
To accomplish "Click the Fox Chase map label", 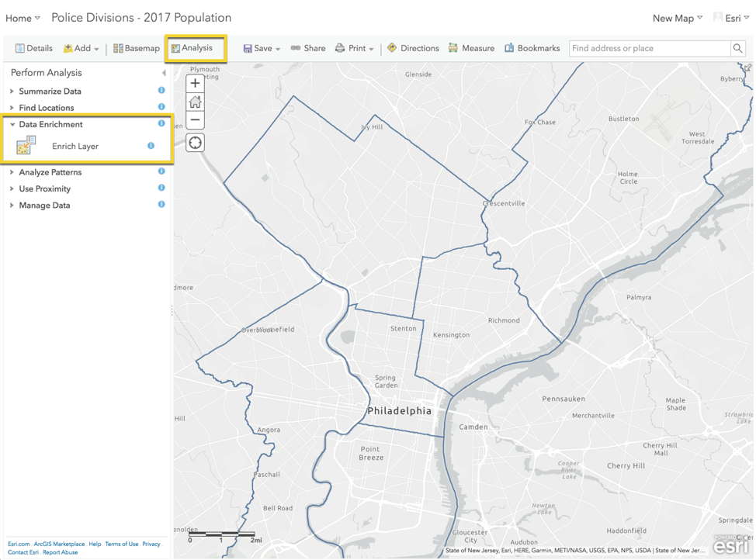I will (x=539, y=123).
